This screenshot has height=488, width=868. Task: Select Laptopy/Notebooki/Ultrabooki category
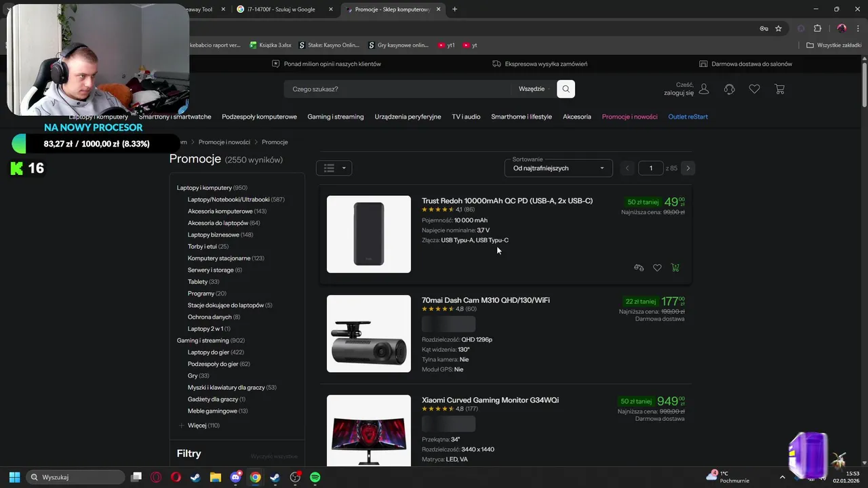click(x=236, y=199)
